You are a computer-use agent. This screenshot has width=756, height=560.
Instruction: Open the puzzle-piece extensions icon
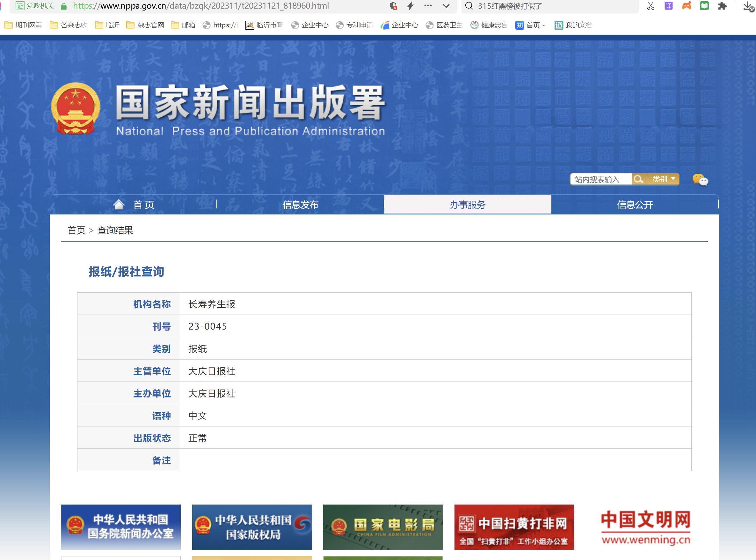(722, 6)
